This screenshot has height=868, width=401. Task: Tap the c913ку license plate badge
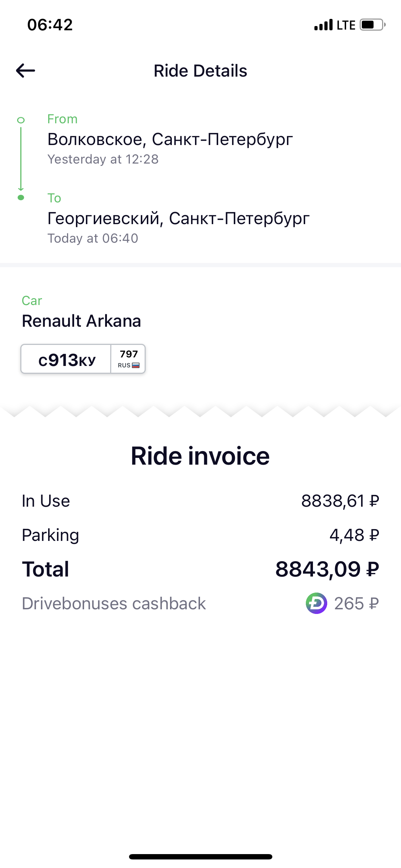click(83, 359)
